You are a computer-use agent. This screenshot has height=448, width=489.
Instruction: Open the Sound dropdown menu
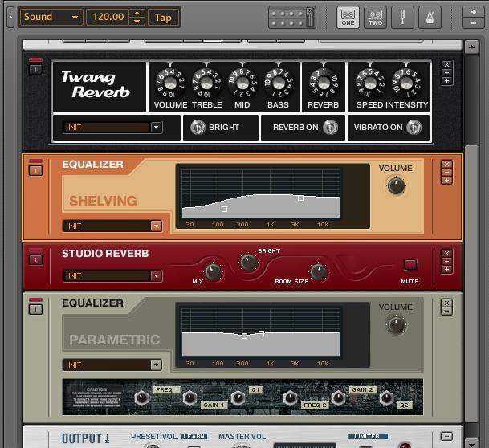51,17
